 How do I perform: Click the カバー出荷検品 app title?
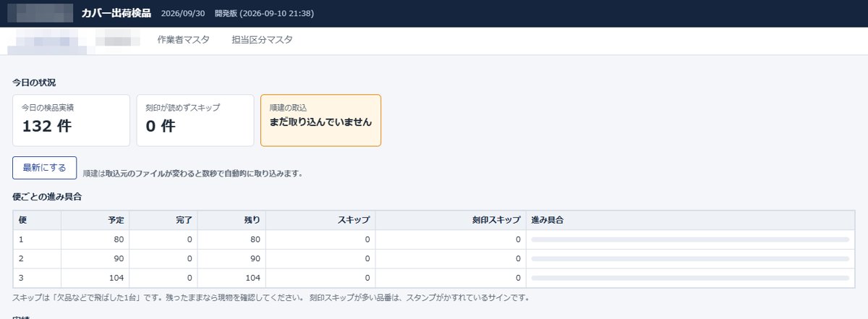pyautogui.click(x=116, y=13)
